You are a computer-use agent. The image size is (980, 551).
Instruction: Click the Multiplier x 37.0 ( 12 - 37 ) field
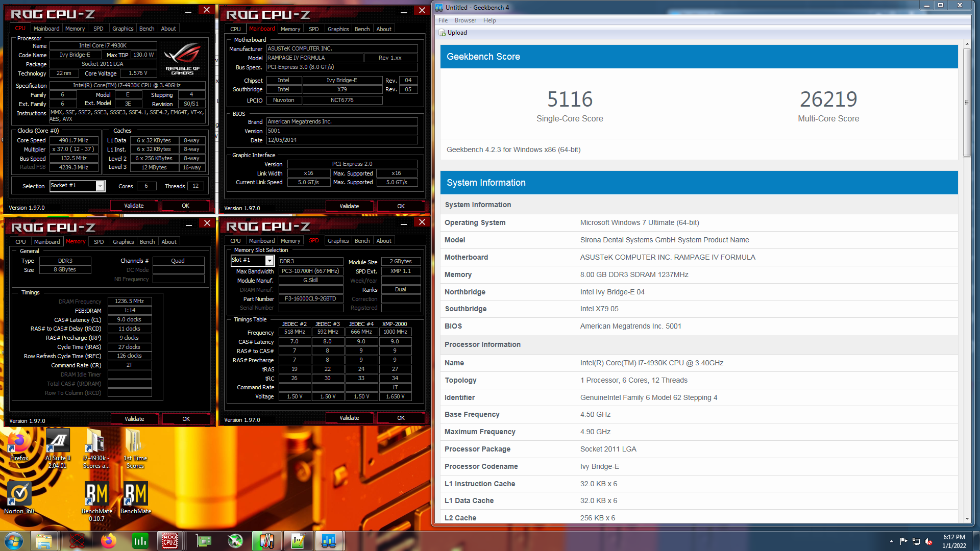(73, 149)
